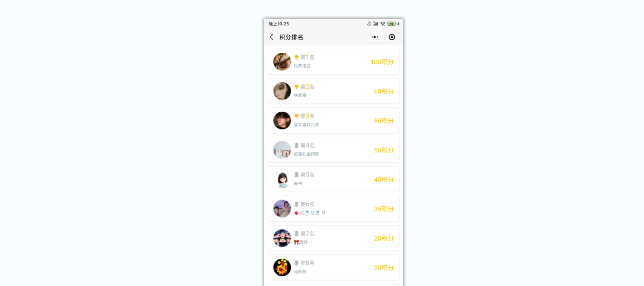Click the medal icon beside 第8名

coord(296,263)
